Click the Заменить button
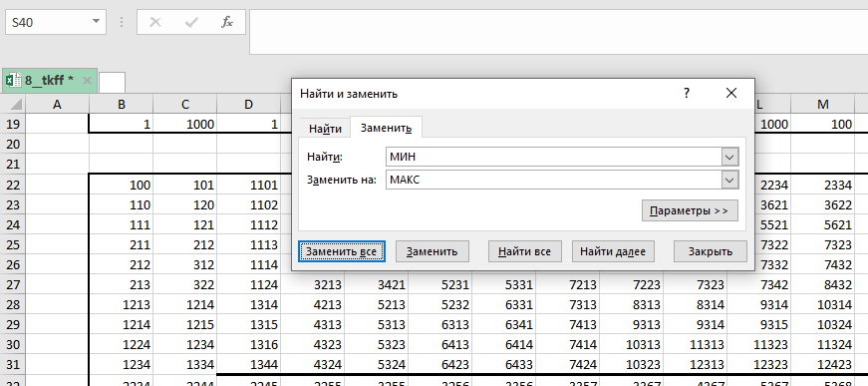868x386 pixels. coord(432,251)
